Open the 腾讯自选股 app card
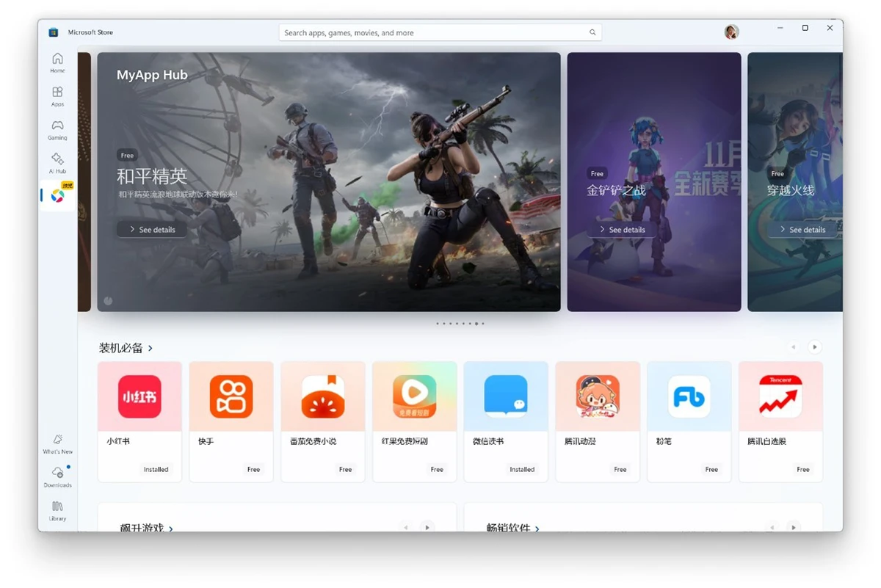881x588 pixels. pyautogui.click(x=780, y=421)
